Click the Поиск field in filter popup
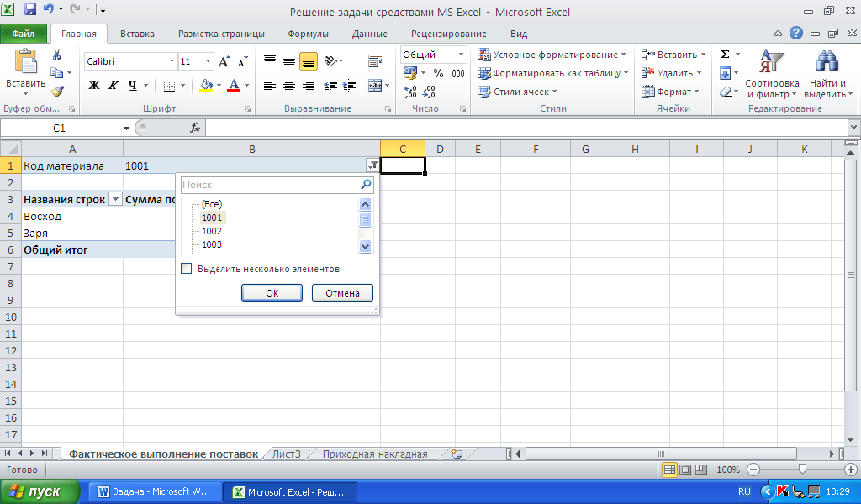Image resolution: width=861 pixels, height=504 pixels. pos(277,185)
